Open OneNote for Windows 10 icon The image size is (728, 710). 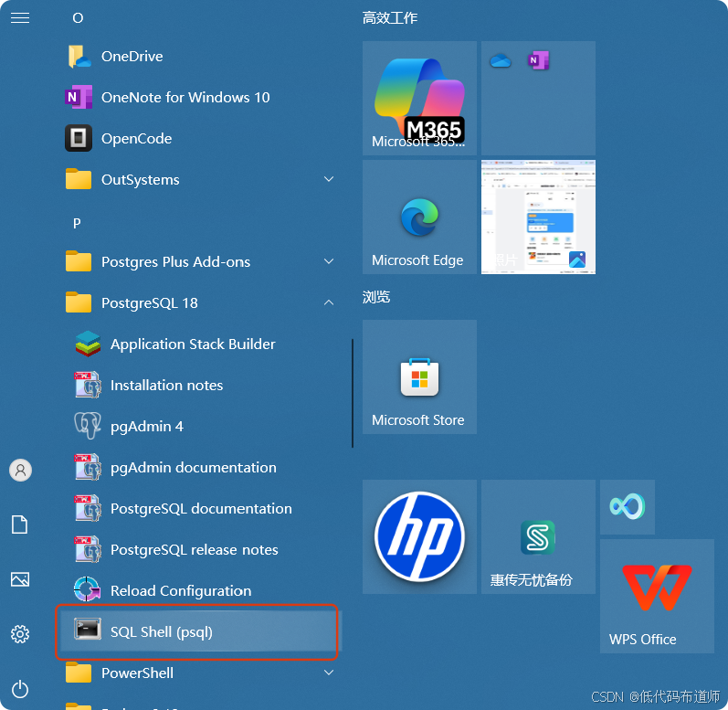click(x=79, y=97)
